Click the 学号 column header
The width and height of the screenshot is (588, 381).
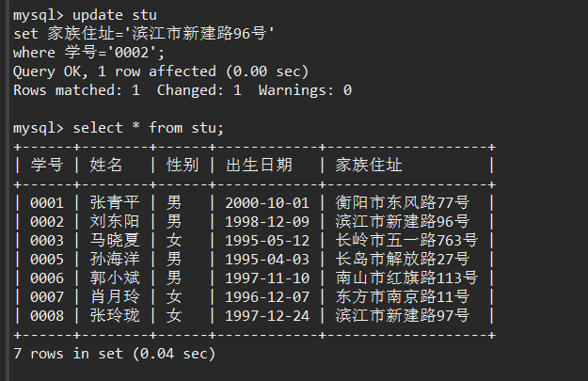[47, 166]
